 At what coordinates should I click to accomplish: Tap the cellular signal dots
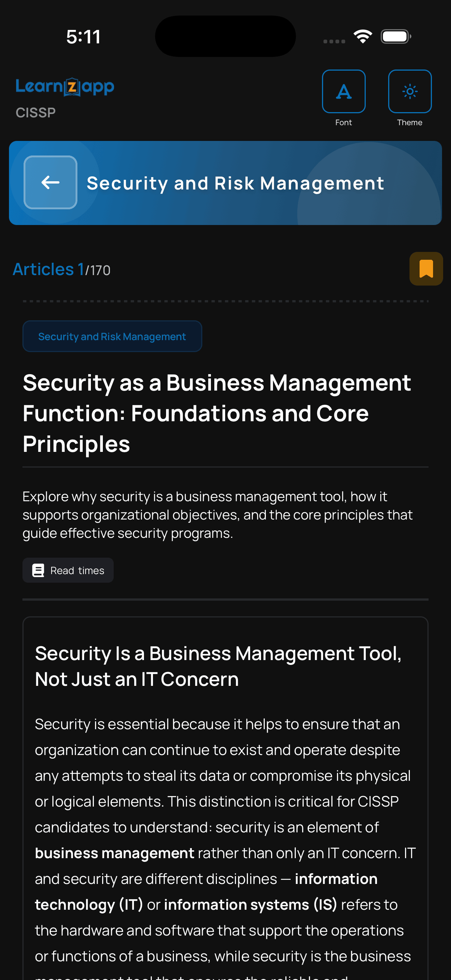(334, 41)
